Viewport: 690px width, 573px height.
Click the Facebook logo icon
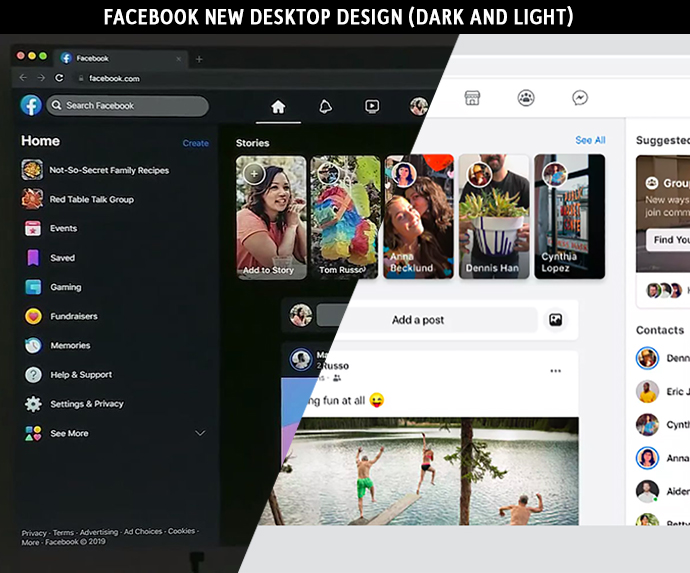(x=31, y=106)
